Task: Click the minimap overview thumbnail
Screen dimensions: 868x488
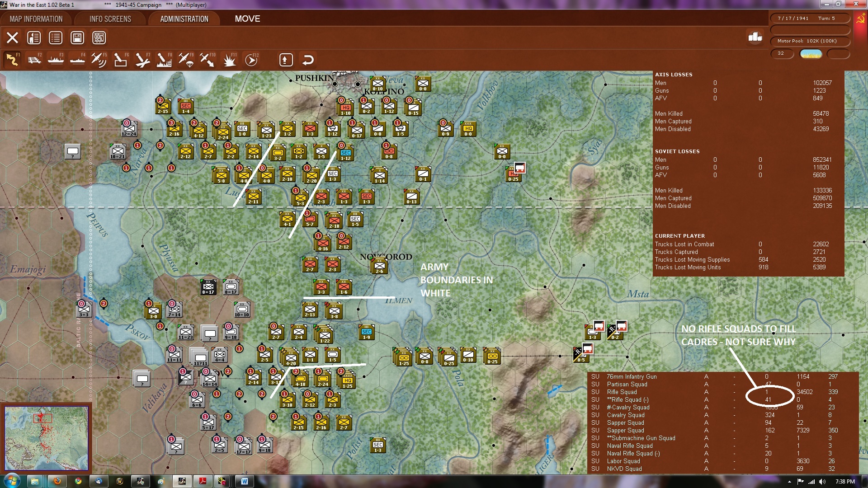Action: [x=46, y=438]
